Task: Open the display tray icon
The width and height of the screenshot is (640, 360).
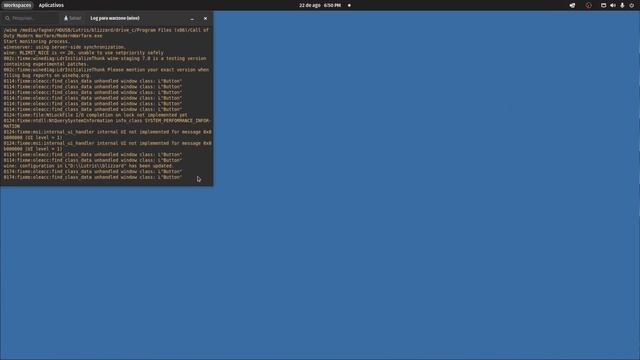Action: click(x=603, y=5)
